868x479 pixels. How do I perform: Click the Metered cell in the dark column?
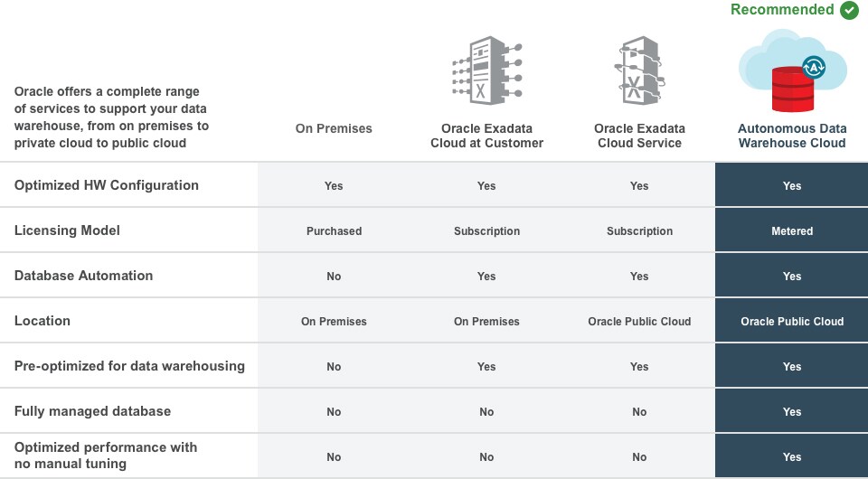792,231
